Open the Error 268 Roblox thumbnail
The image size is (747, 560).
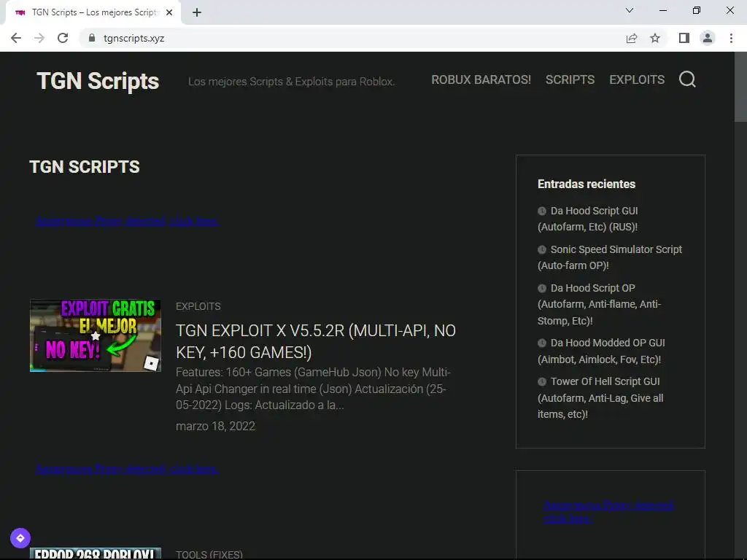point(96,553)
